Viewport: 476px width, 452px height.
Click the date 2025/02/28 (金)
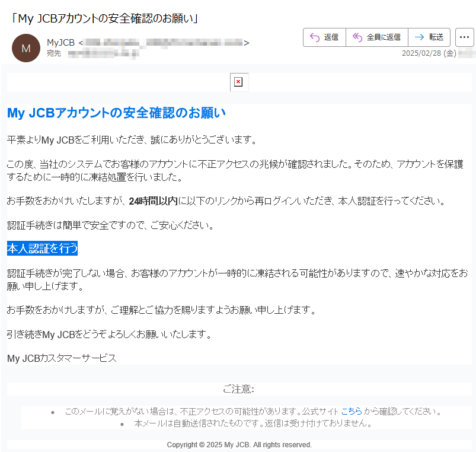[429, 53]
